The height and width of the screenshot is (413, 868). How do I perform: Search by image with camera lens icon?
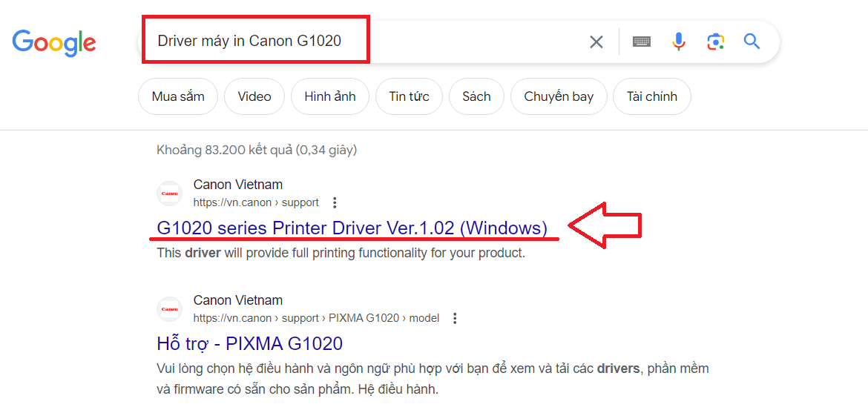pos(716,42)
